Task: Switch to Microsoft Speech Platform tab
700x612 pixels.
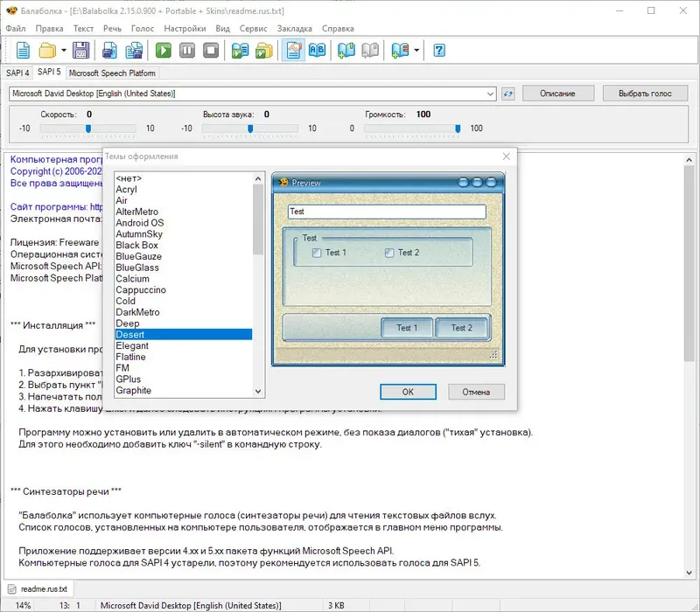Action: (x=112, y=73)
